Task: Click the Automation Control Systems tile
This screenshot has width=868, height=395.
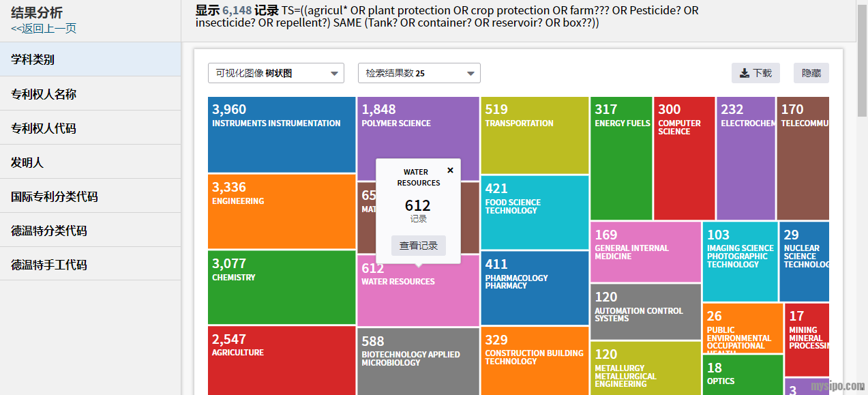Action: pos(645,312)
